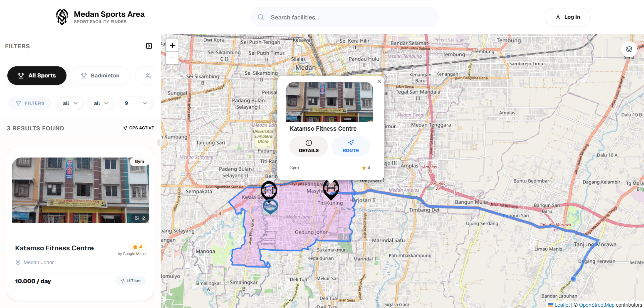Screen dimensions: 644x308
Task: Click the '10.000 / day' price text
Action: tap(33, 281)
